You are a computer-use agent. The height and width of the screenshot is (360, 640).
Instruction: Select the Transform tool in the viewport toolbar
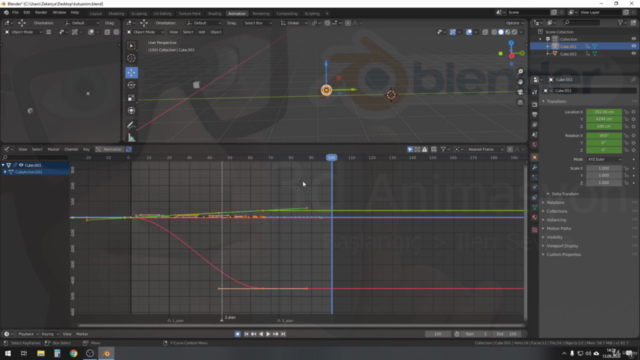click(131, 110)
